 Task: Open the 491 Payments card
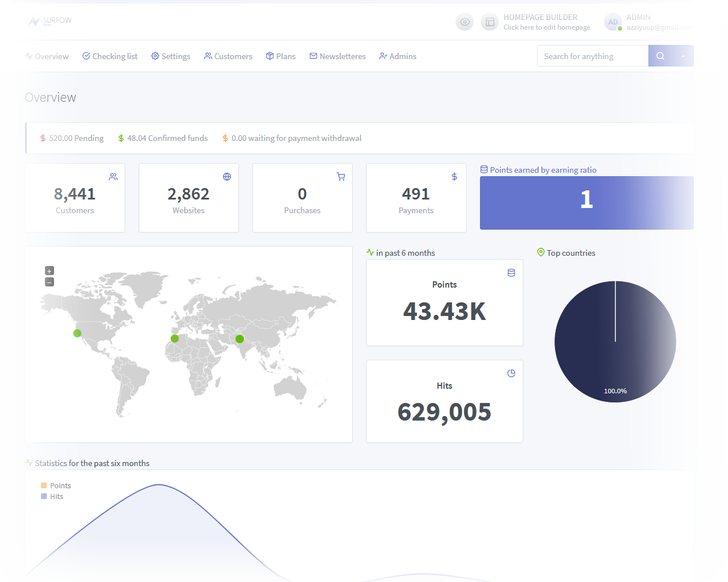pos(416,198)
